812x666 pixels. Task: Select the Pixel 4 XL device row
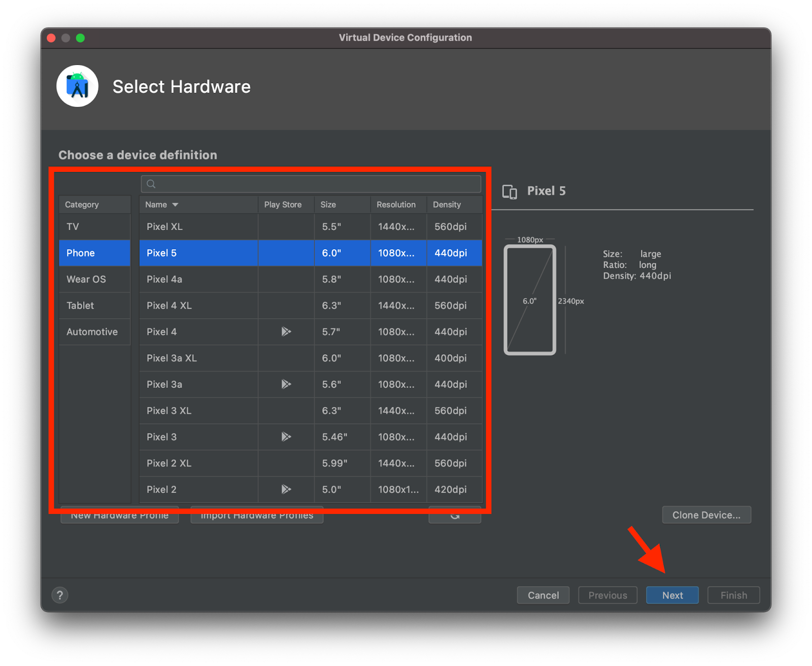[311, 306]
